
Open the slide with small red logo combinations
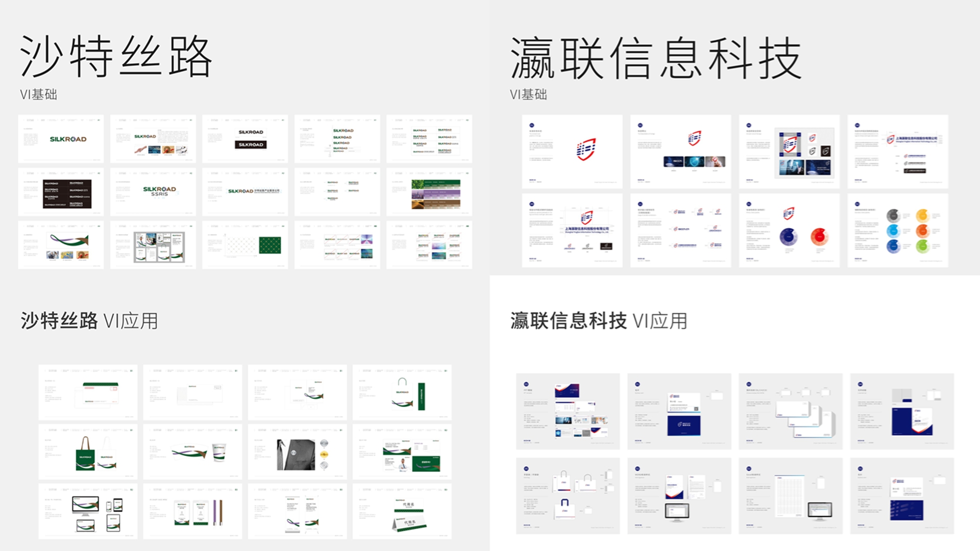[681, 231]
